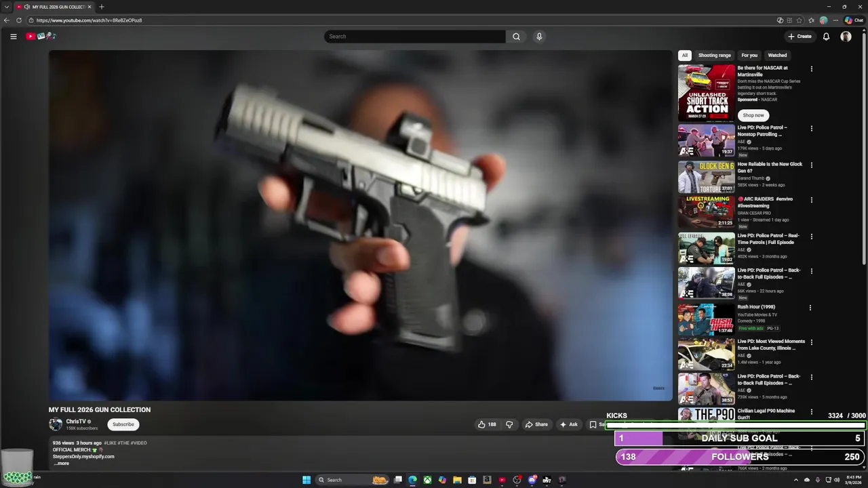This screenshot has height=488, width=868.
Task: Open options for Glock Gen 6 video
Action: coord(811,165)
